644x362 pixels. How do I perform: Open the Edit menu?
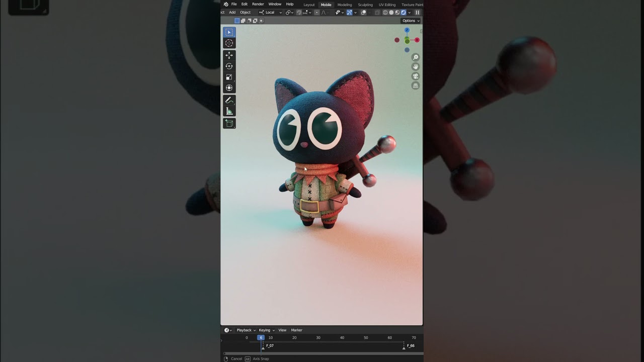(x=245, y=4)
